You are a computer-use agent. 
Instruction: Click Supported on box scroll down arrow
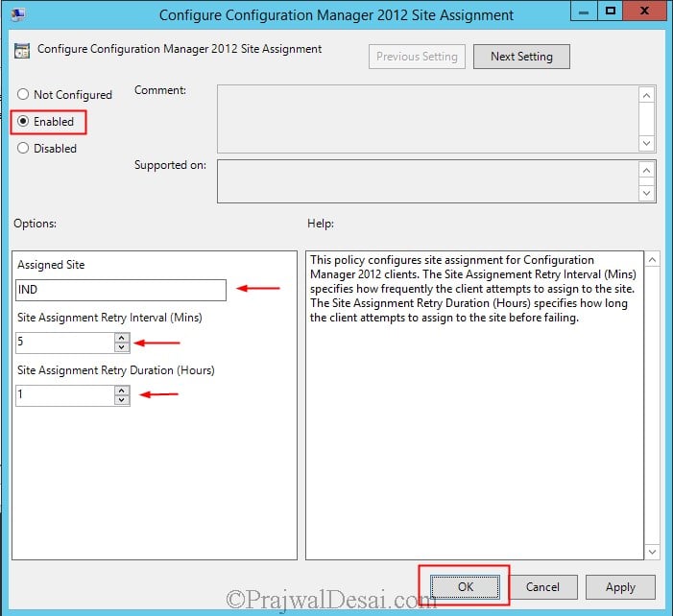[647, 193]
